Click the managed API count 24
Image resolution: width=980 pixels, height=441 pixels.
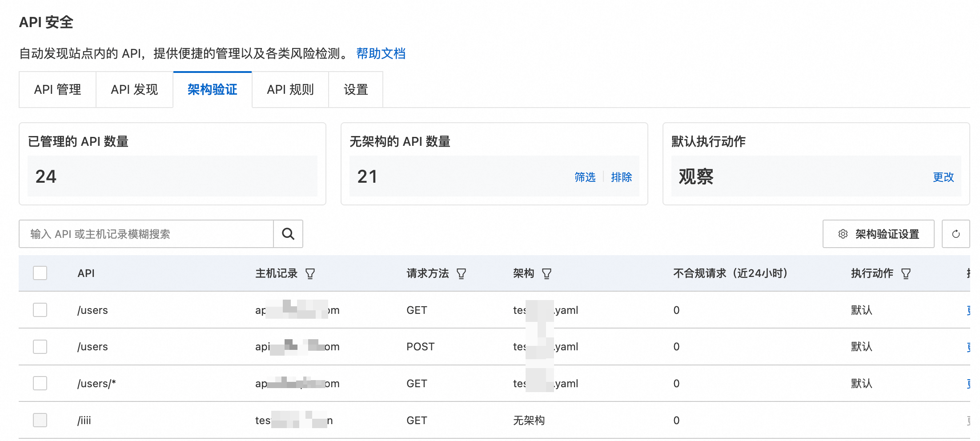46,176
